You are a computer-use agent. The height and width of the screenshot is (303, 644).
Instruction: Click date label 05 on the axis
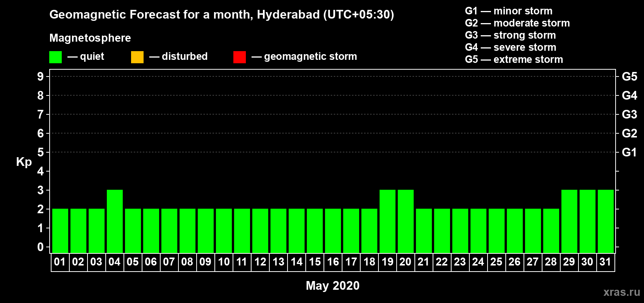tap(133, 262)
